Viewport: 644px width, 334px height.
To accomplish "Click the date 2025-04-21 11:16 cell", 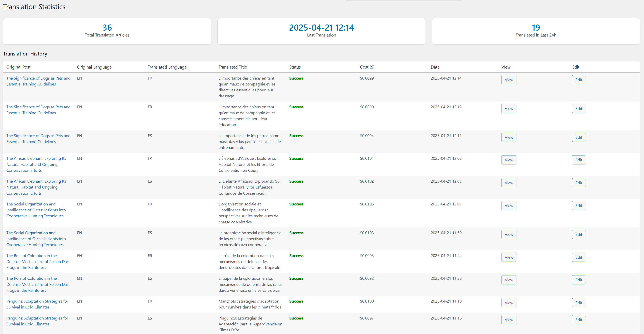I will point(446,318).
